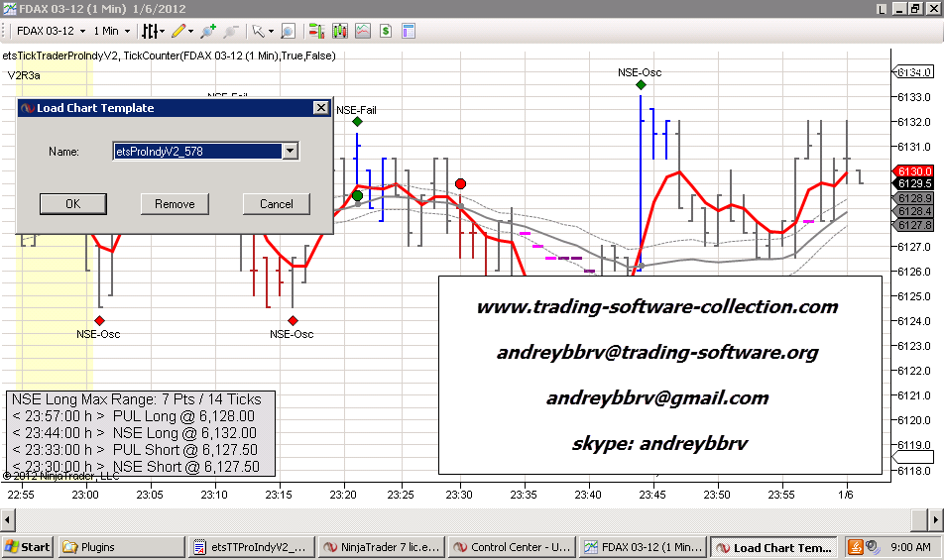Click the pointer cursor tool icon
This screenshot has width=944, height=560.
coord(258,32)
